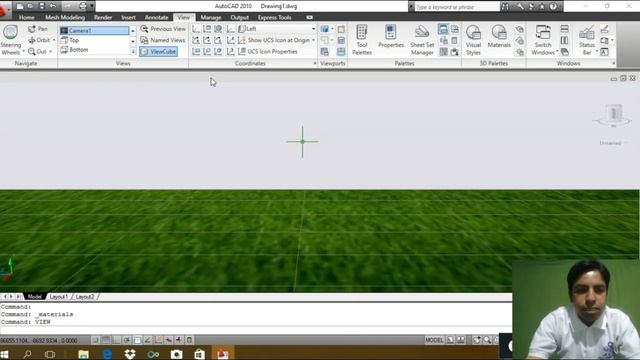Open the Visual Styles manager

pos(473,40)
